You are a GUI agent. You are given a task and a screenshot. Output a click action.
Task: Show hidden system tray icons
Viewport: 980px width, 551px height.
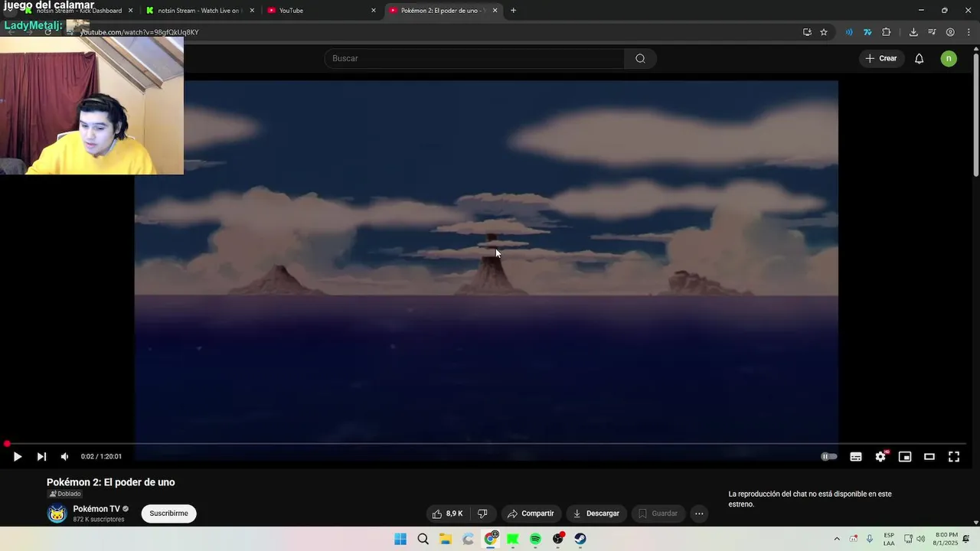(837, 539)
